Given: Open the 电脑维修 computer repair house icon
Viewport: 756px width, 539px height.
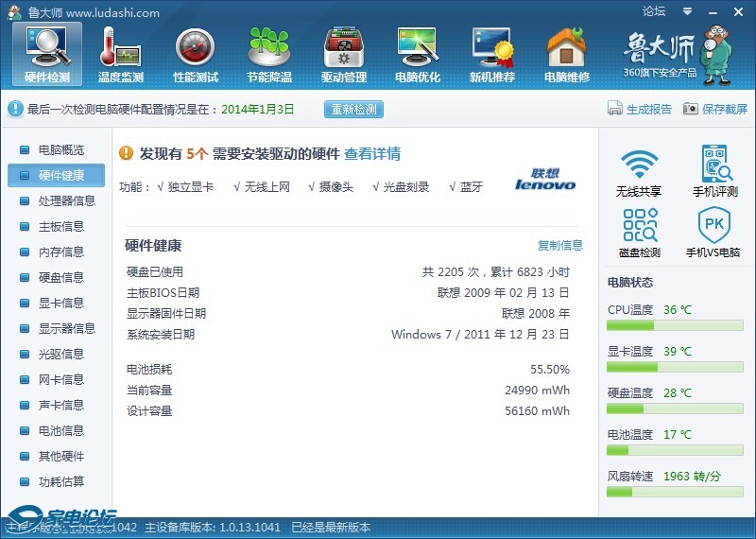Looking at the screenshot, I should click(x=566, y=54).
